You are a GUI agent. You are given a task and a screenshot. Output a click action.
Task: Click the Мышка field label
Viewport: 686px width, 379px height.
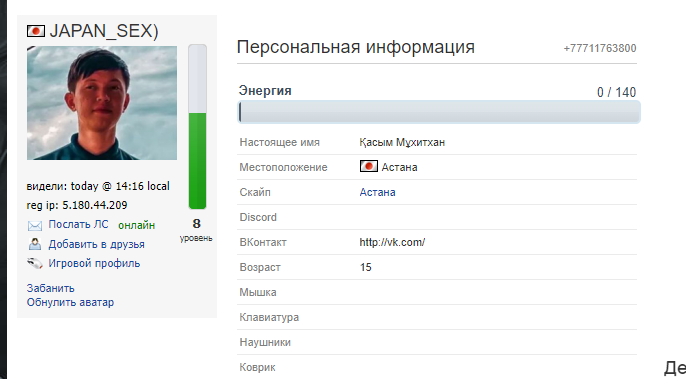pos(258,292)
